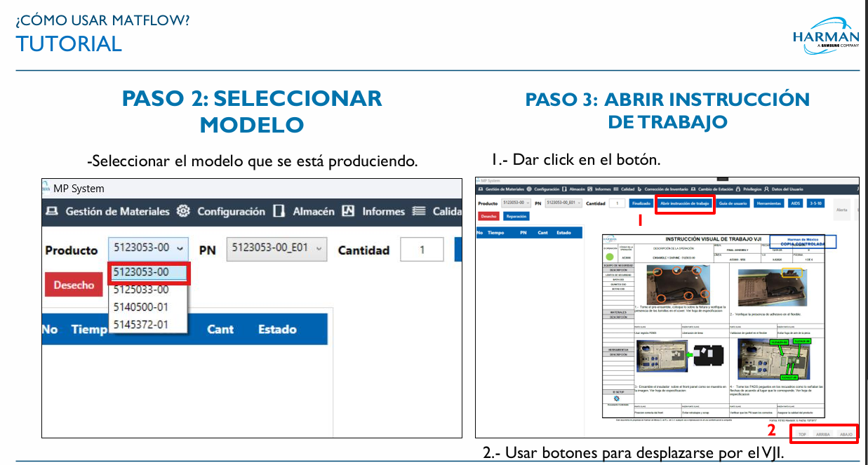Image resolution: width=868 pixels, height=465 pixels.
Task: Open the AIDS menu item
Action: [796, 203]
